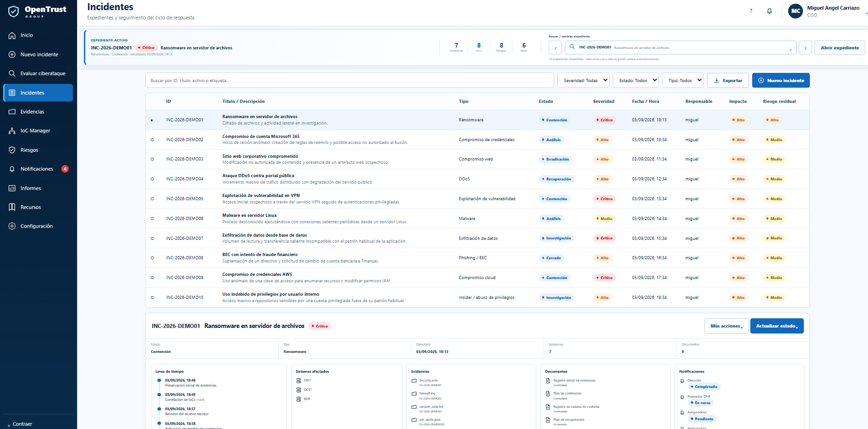Open Estado: Todos filter dropdown
The image size is (868, 429).
pos(636,80)
